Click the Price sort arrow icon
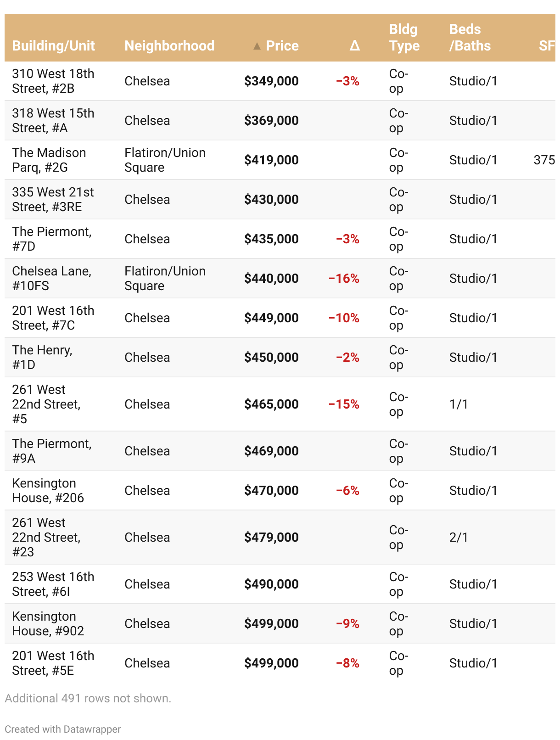 click(x=257, y=46)
